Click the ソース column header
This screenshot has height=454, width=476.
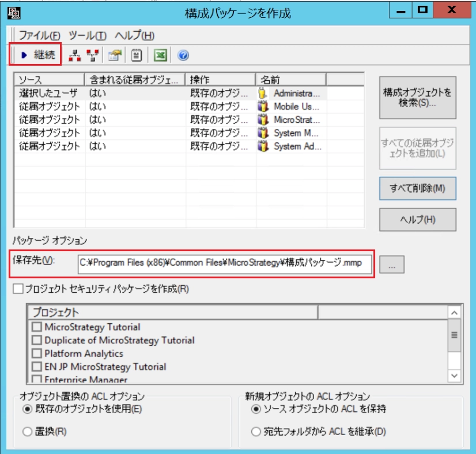pos(49,80)
